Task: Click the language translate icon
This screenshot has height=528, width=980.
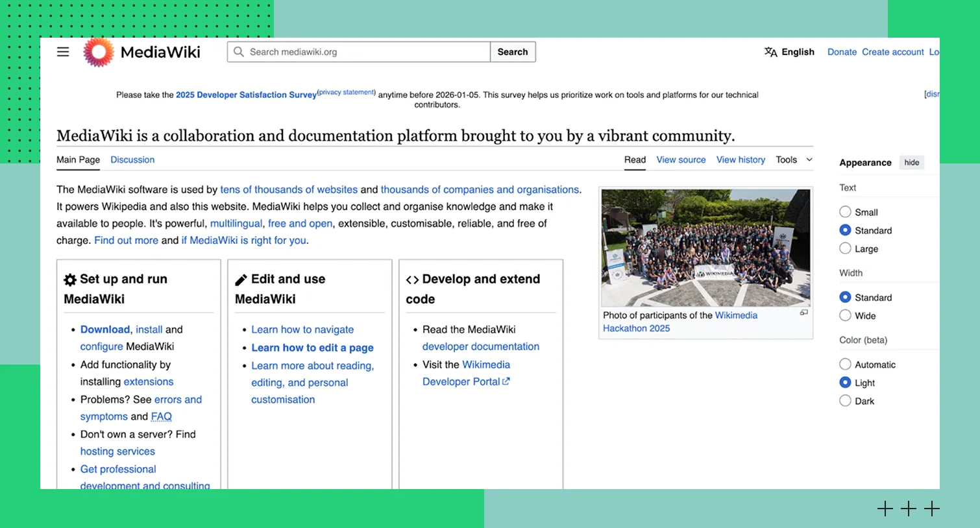Action: point(770,52)
